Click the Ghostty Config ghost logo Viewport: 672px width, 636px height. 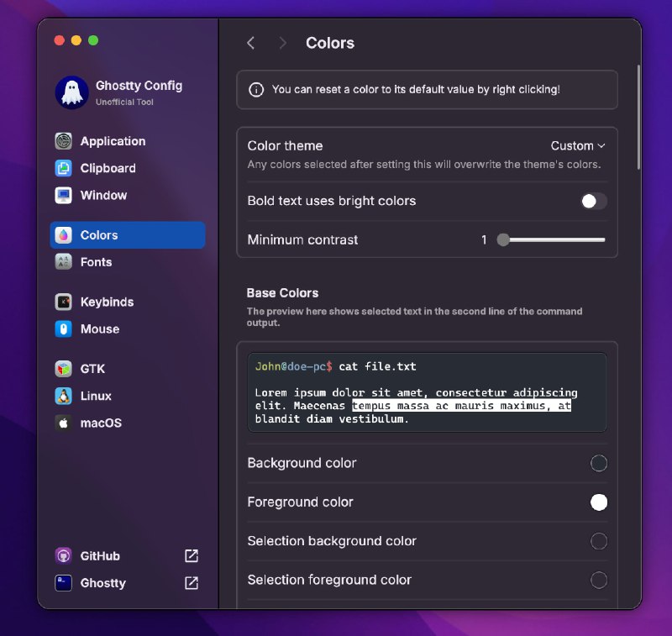72,92
